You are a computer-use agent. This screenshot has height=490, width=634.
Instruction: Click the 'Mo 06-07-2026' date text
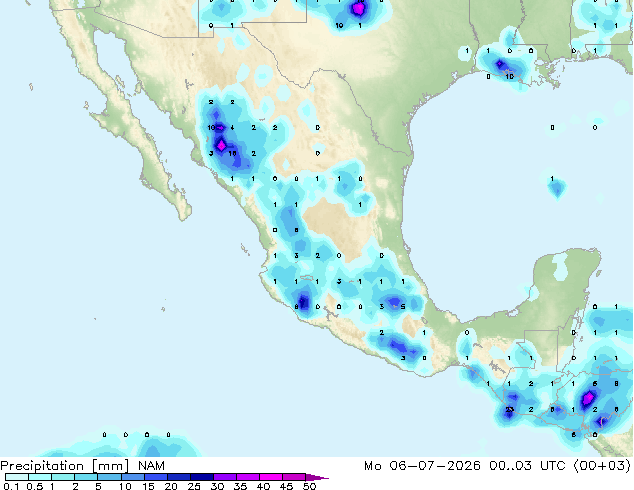coord(423,465)
